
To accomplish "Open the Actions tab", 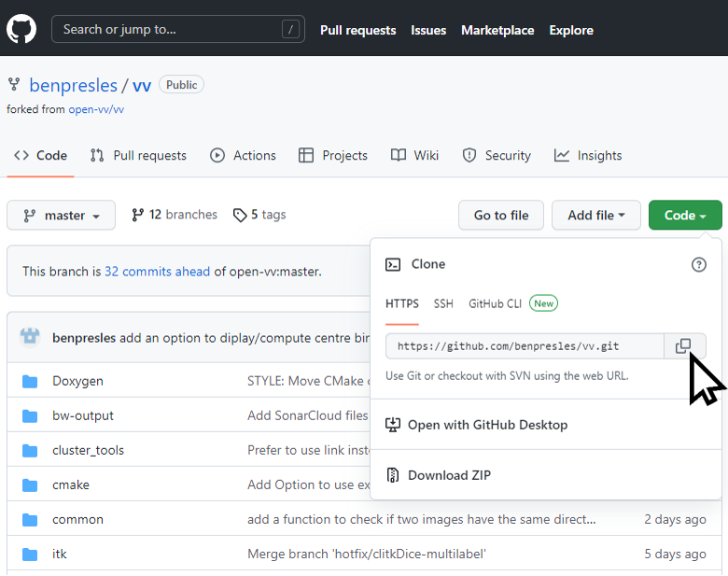I will click(x=243, y=156).
